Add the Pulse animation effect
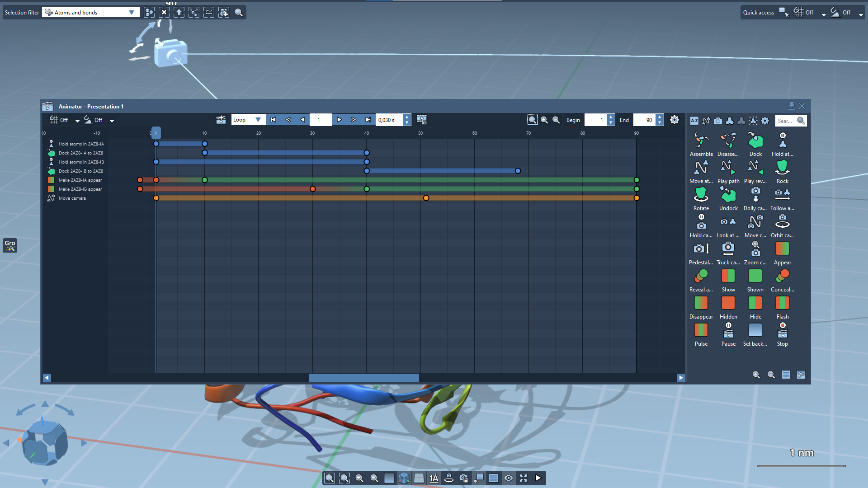This screenshot has height=488, width=868. point(701,331)
